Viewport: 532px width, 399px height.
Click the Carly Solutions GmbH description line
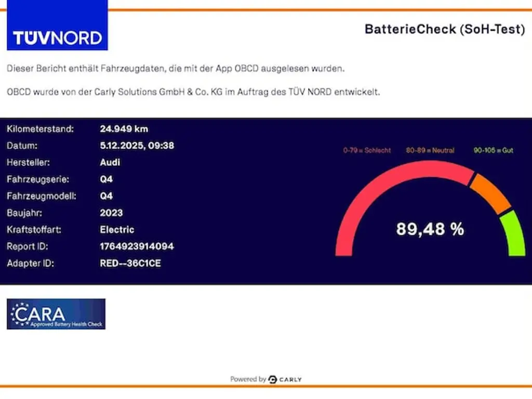[x=193, y=92]
